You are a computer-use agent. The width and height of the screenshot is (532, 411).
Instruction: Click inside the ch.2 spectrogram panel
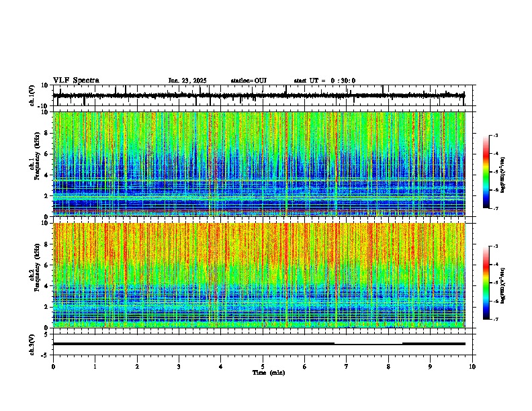click(x=259, y=275)
